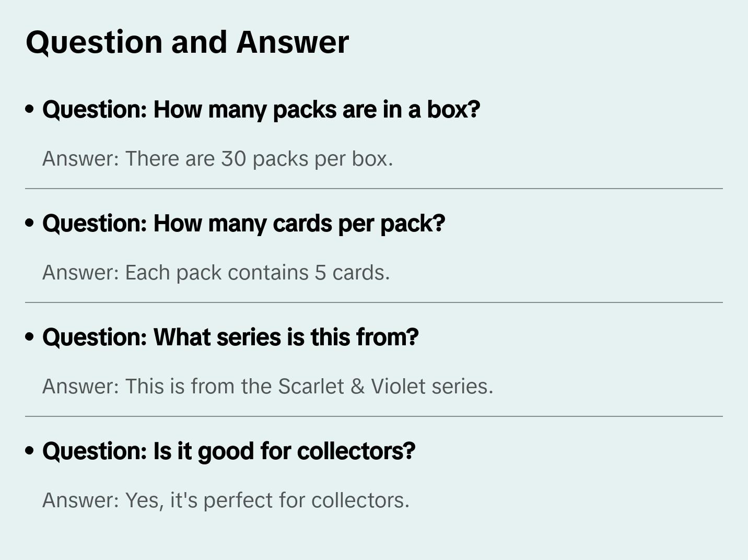Click the bullet beside the series question
Viewport: 748px width, 560px height.
(x=30, y=337)
